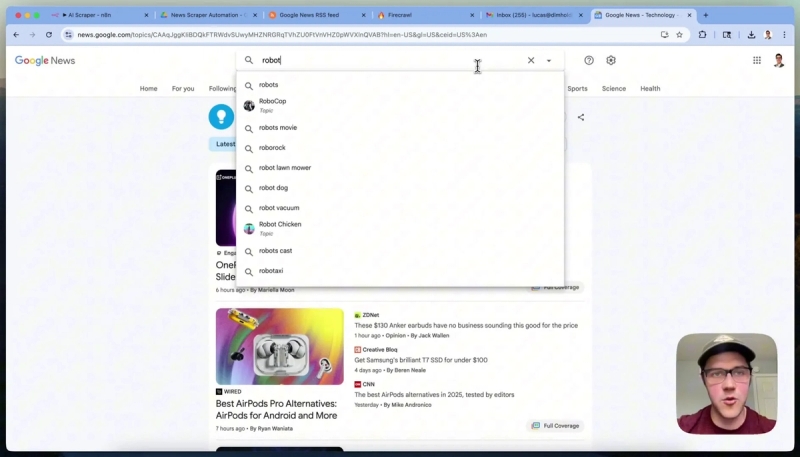Open the For you section
Image resolution: width=800 pixels, height=457 pixels.
[183, 88]
